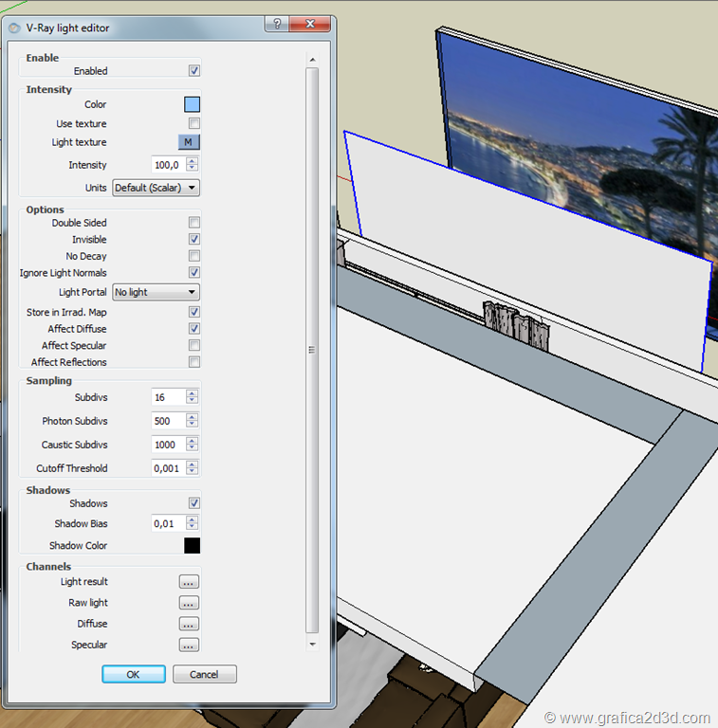This screenshot has height=728, width=718.
Task: Open the Shadow Color swatch
Action: [192, 546]
